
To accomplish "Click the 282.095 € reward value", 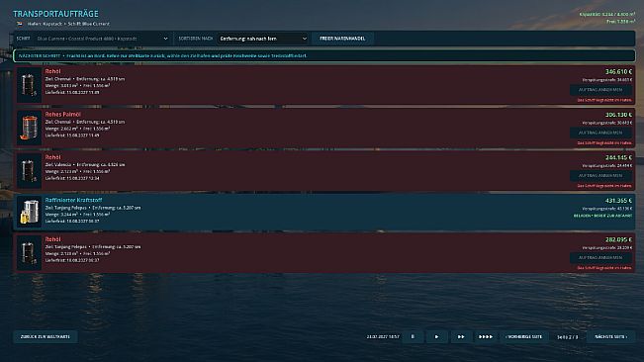I will [618, 239].
